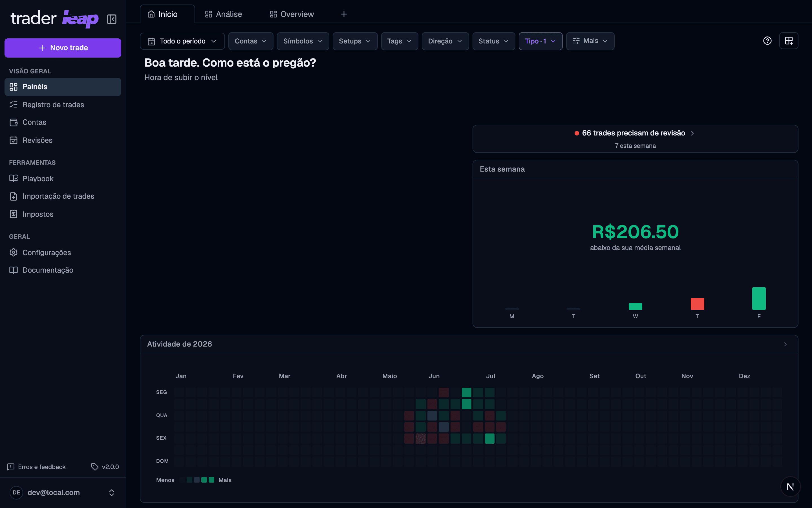Open Erros e feedback
Viewport: 812px width, 508px height.
[x=36, y=467]
